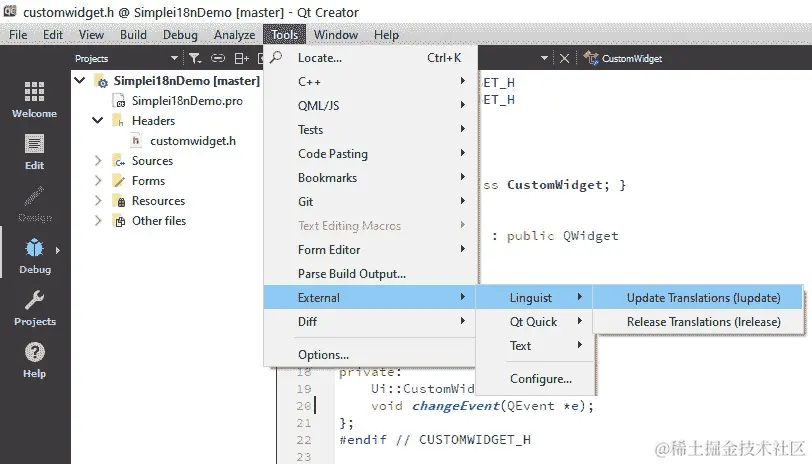Screen dimensions: 812x464
Task: Select the Linguist submenu
Action: click(535, 297)
